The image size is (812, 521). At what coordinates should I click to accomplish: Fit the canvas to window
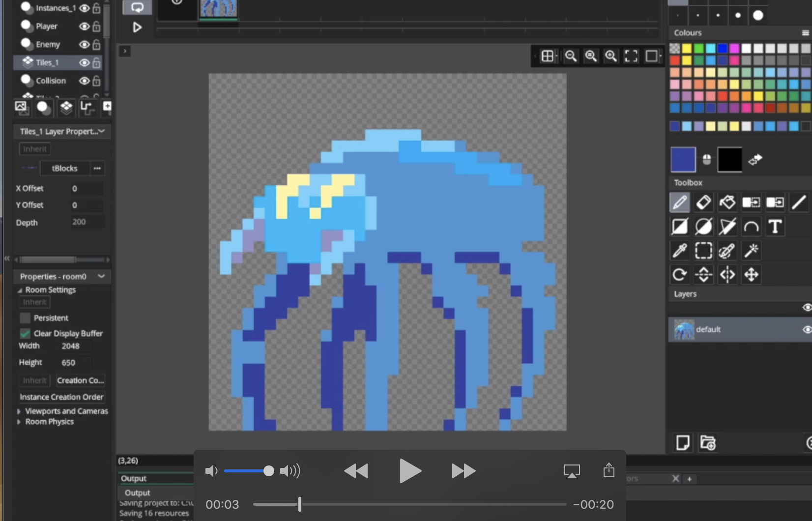631,56
